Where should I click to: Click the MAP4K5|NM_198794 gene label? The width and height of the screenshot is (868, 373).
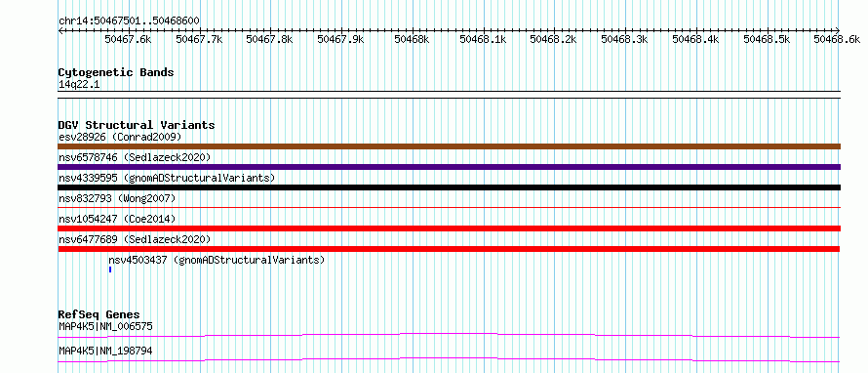(105, 351)
